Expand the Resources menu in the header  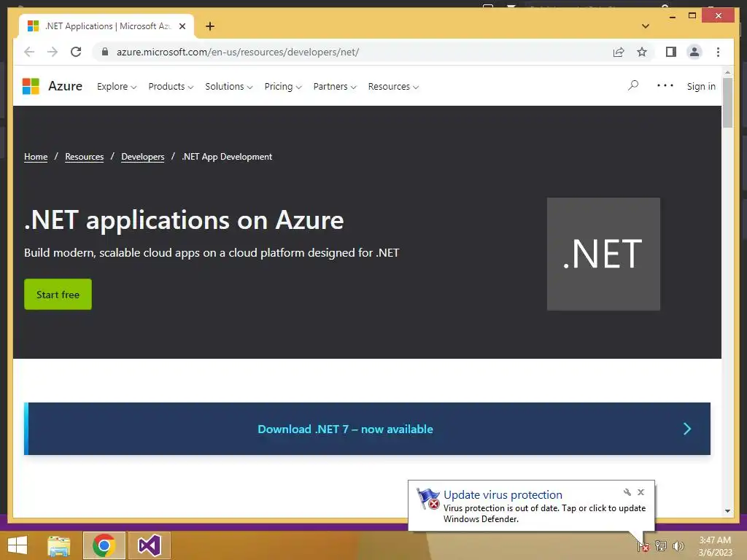[x=393, y=86]
